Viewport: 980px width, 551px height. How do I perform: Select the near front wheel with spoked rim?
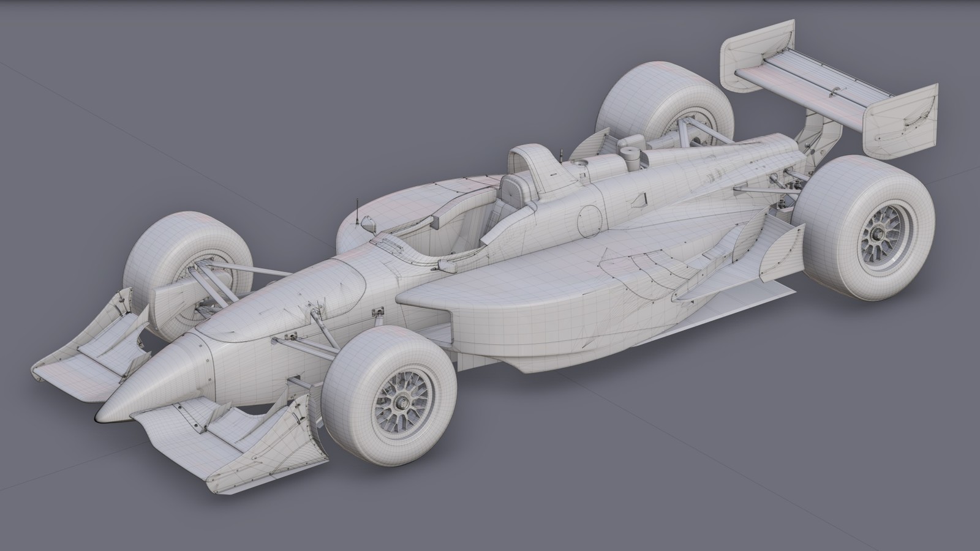click(x=390, y=395)
